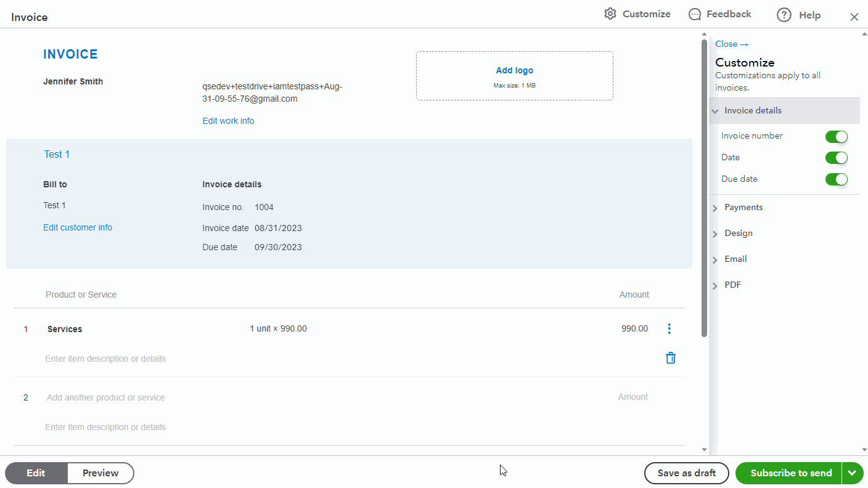Click the Edit work info link
This screenshot has width=868, height=488.
(x=228, y=121)
